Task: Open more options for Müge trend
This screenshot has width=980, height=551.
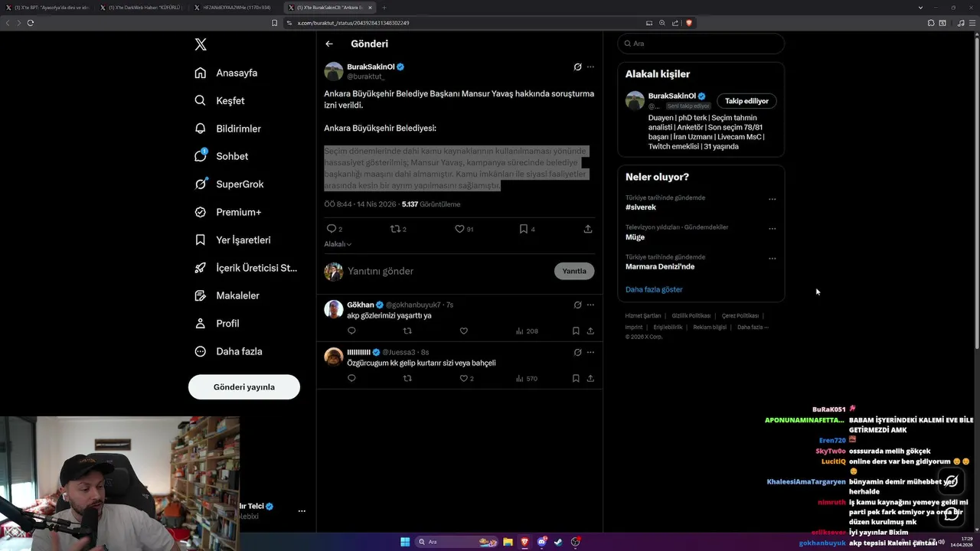Action: click(772, 228)
